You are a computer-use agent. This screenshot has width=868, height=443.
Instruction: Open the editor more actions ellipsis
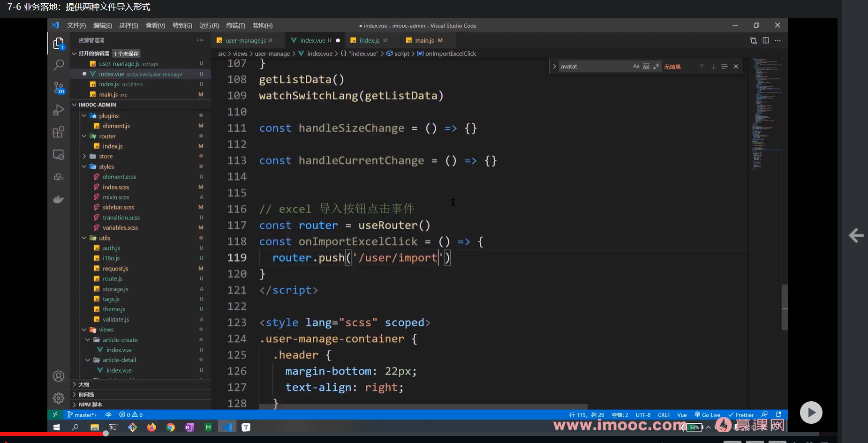pos(778,41)
